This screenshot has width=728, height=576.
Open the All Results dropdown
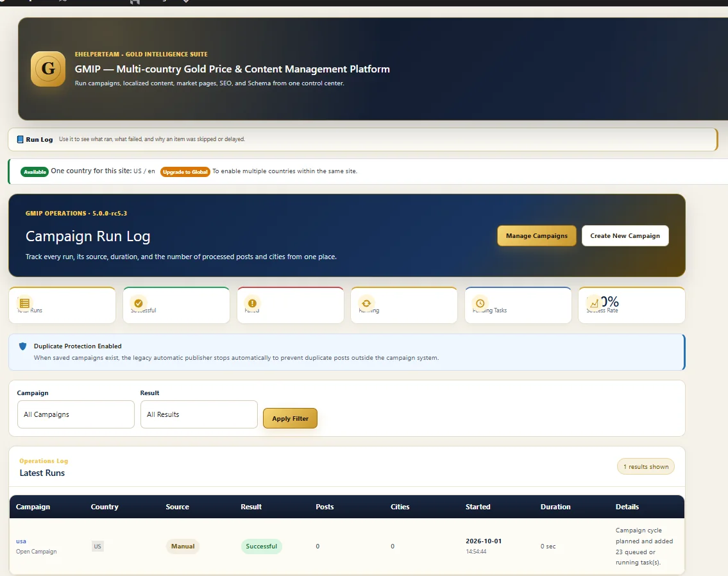coord(199,414)
